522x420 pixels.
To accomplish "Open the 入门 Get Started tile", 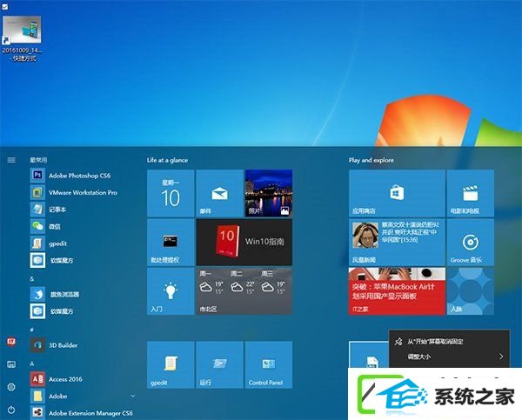I will (171, 291).
